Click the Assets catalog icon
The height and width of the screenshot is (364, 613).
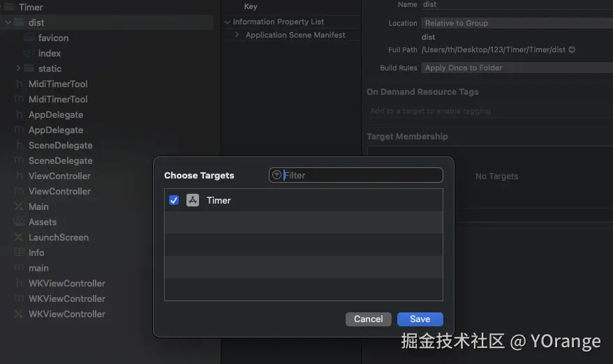19,222
